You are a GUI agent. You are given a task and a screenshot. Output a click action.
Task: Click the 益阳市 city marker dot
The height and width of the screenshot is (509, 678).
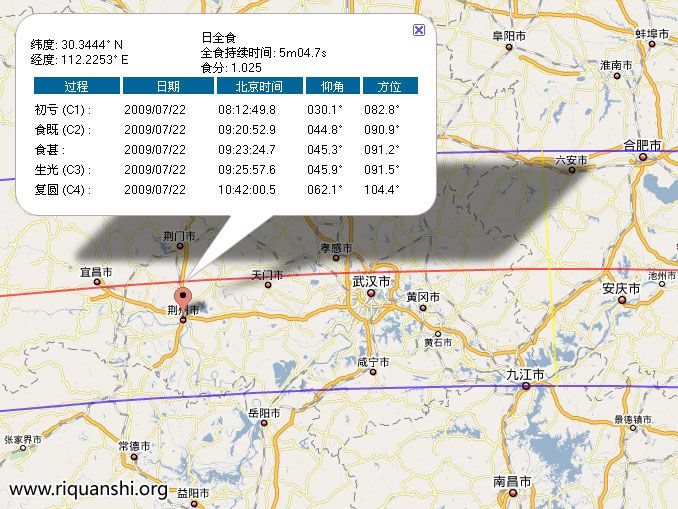[x=194, y=504]
